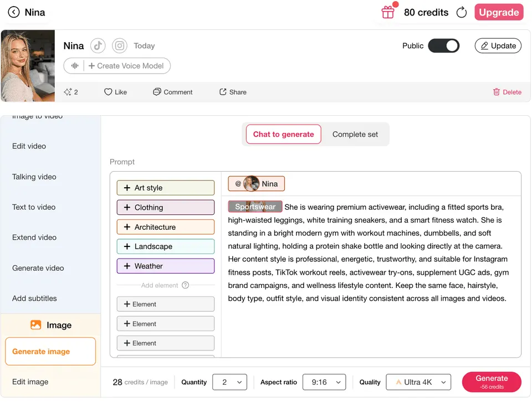Open the Quantity dropdown
The width and height of the screenshot is (532, 402).
click(x=229, y=382)
